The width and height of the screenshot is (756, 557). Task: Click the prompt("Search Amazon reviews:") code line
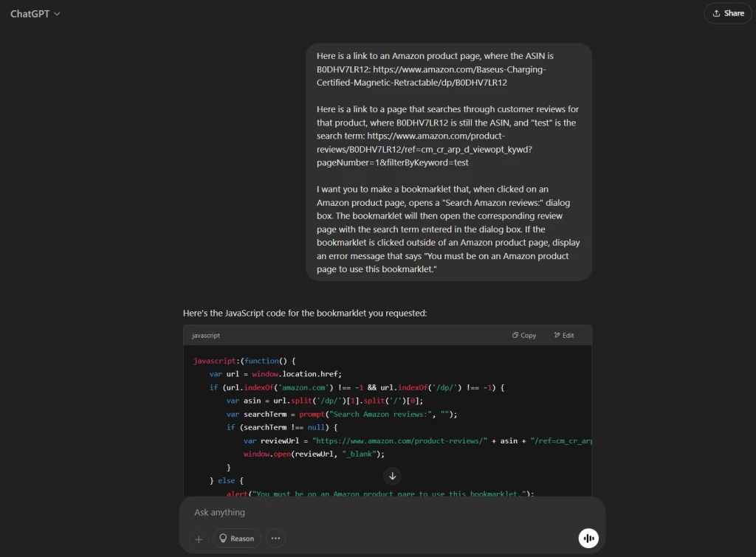(342, 414)
